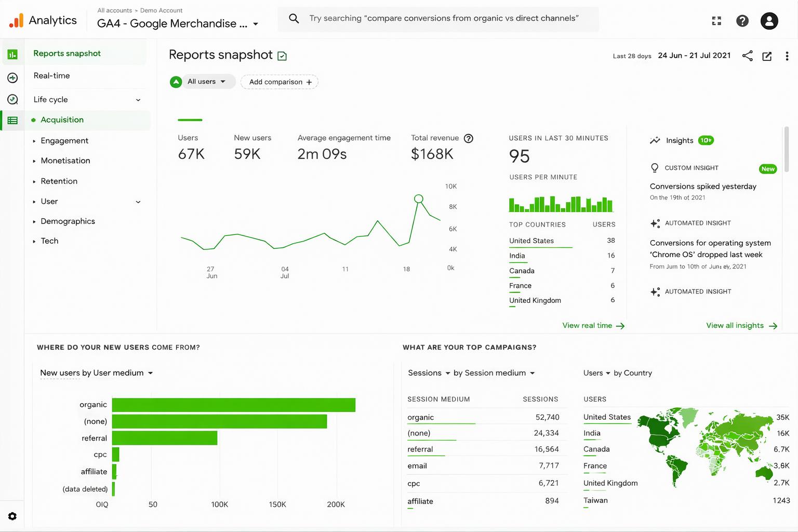Click the Insights sparkle icon

[x=655, y=140]
